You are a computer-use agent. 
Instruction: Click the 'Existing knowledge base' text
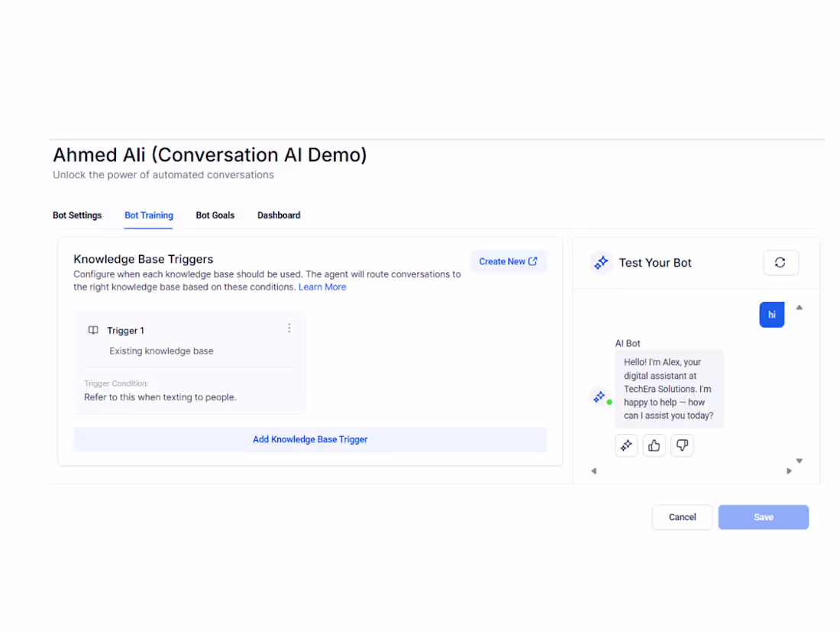point(161,351)
